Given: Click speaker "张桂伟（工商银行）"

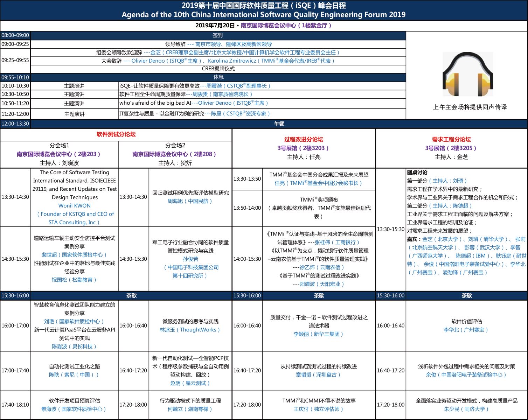Looking at the screenshot, I should [x=337, y=242].
